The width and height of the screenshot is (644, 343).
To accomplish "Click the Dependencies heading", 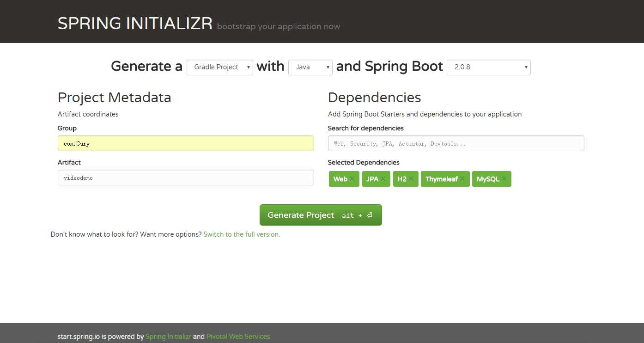I will point(375,98).
